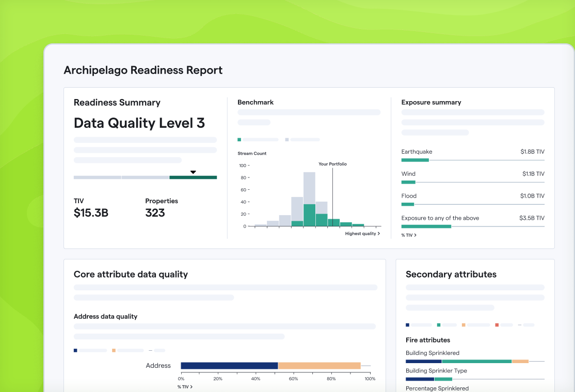The height and width of the screenshot is (392, 575).
Task: Click the Benchmark heading
Action: click(255, 102)
